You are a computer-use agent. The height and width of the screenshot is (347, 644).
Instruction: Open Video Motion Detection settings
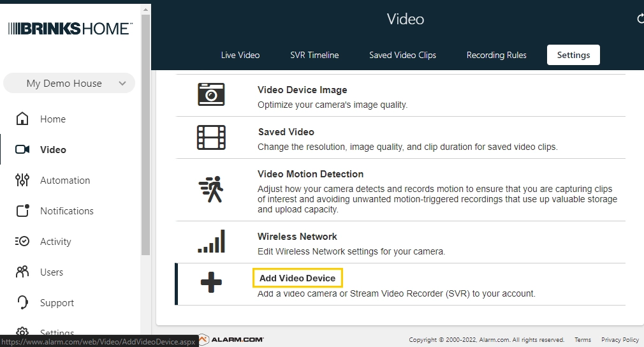311,174
